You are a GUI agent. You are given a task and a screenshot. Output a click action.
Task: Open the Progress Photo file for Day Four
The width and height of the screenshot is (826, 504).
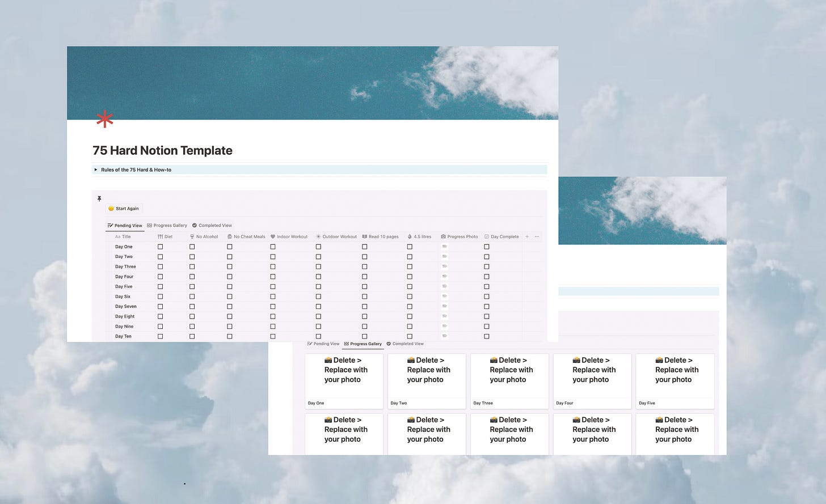tap(445, 277)
